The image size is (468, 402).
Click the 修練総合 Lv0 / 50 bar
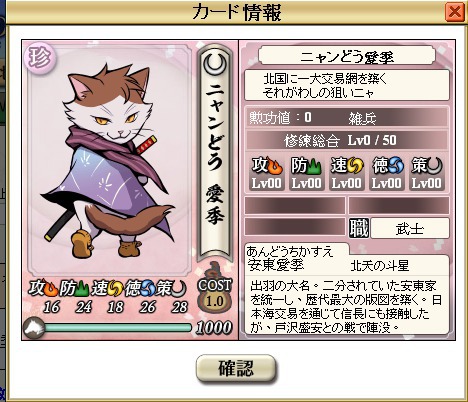pos(347,140)
